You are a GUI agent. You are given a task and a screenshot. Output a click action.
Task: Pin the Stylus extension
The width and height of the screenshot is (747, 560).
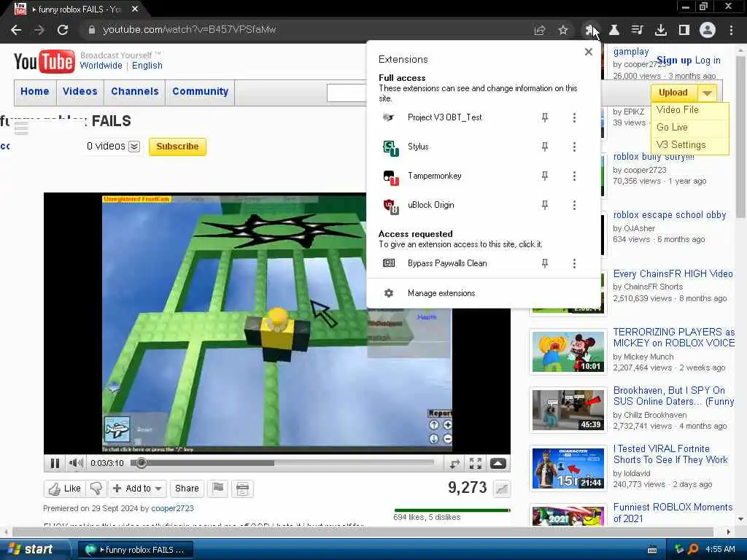[544, 147]
